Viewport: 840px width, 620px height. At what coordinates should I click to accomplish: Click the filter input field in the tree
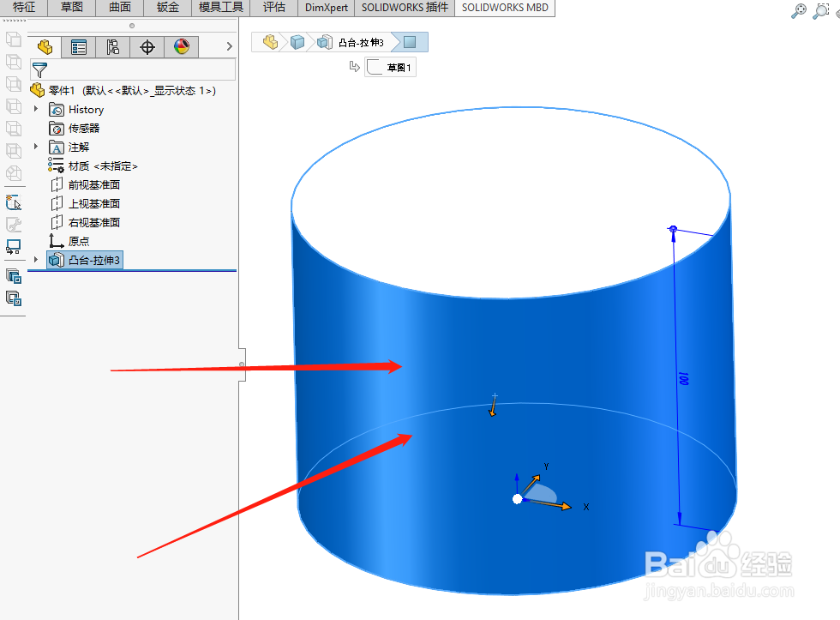pos(132,69)
